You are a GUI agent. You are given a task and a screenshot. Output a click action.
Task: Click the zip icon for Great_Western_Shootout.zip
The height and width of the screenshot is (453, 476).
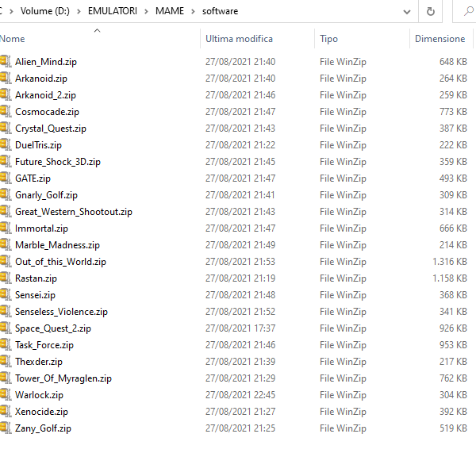6,211
